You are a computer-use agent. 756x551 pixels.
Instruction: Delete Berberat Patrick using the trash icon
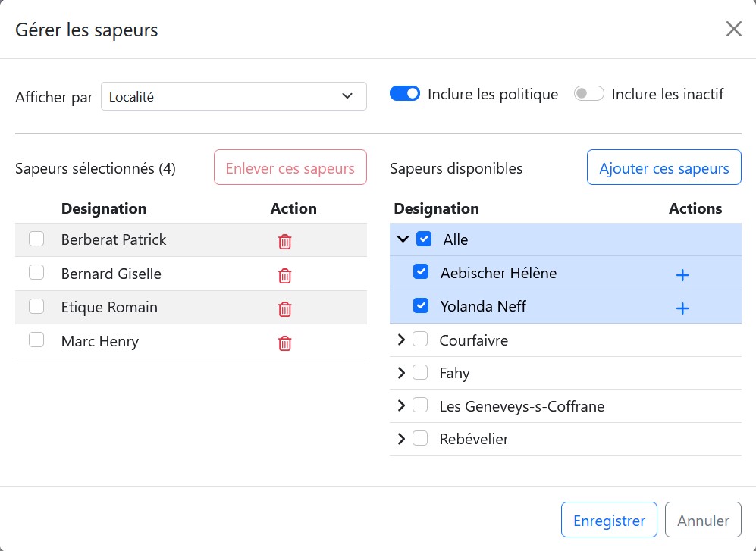284,241
